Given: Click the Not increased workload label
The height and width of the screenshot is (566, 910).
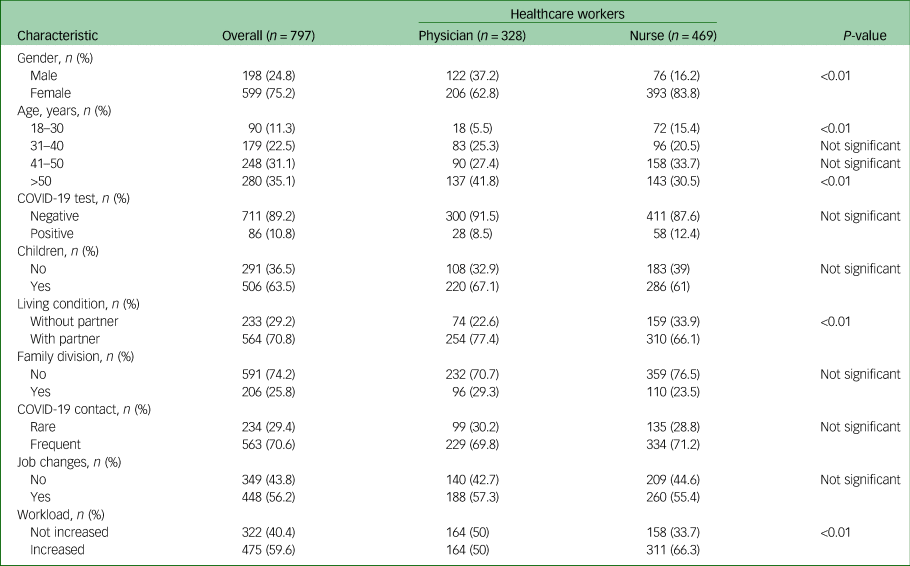Looking at the screenshot, I should coord(69,531).
